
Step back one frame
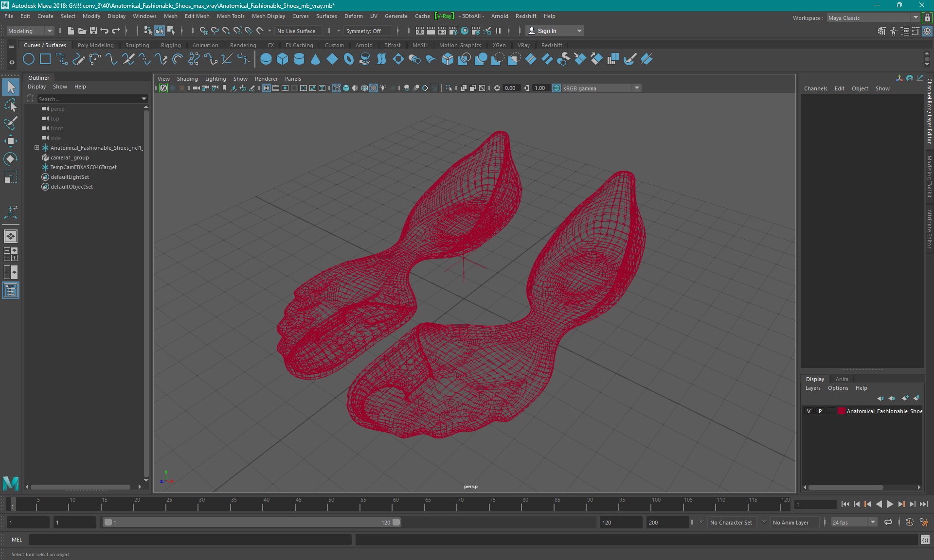click(856, 504)
